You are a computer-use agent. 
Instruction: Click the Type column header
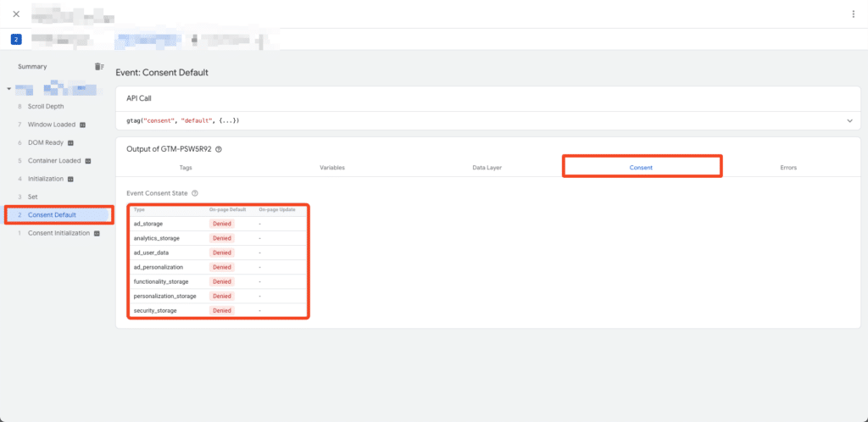click(140, 209)
